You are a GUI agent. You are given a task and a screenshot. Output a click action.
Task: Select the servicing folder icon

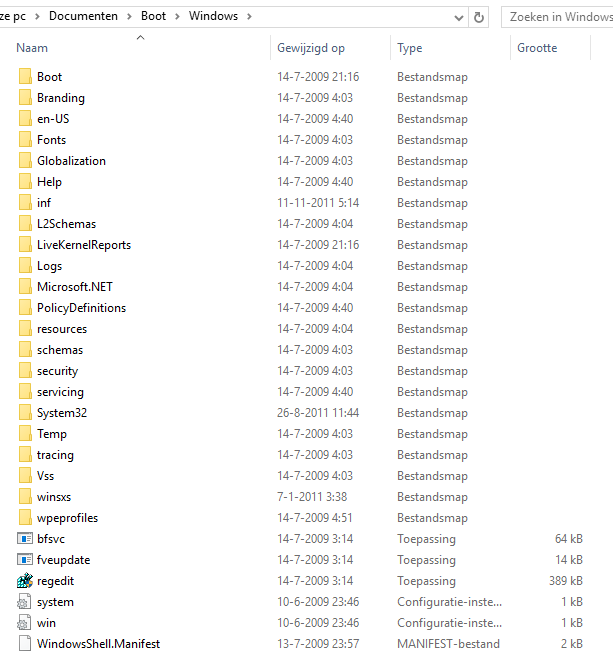(x=25, y=392)
